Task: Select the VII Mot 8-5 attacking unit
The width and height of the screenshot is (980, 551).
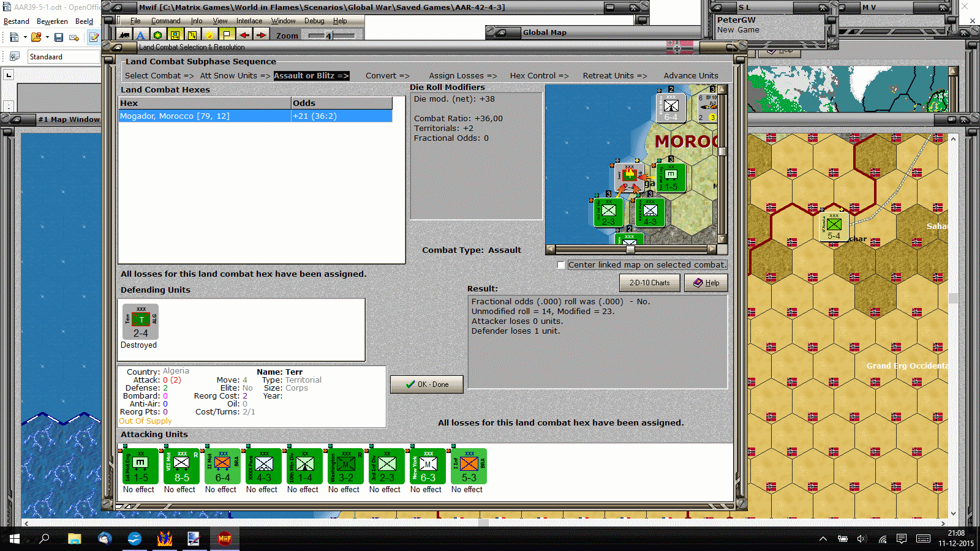Action: click(x=181, y=467)
